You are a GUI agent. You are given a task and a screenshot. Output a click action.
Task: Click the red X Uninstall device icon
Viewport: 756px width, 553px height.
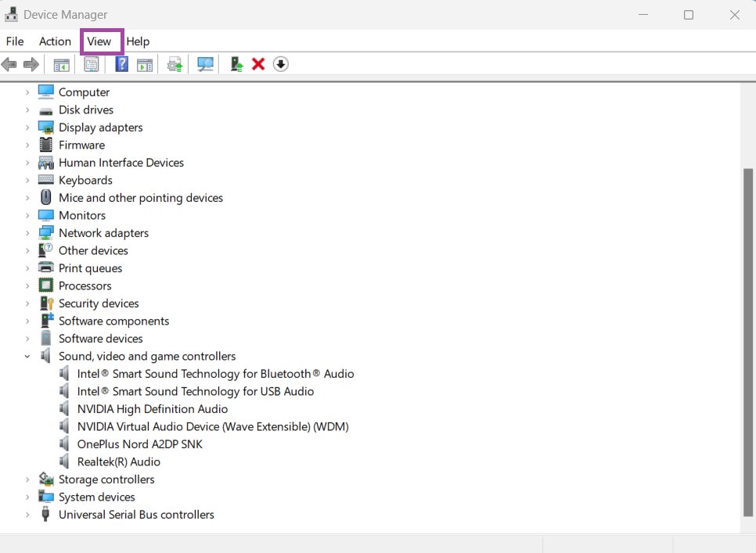(x=258, y=64)
